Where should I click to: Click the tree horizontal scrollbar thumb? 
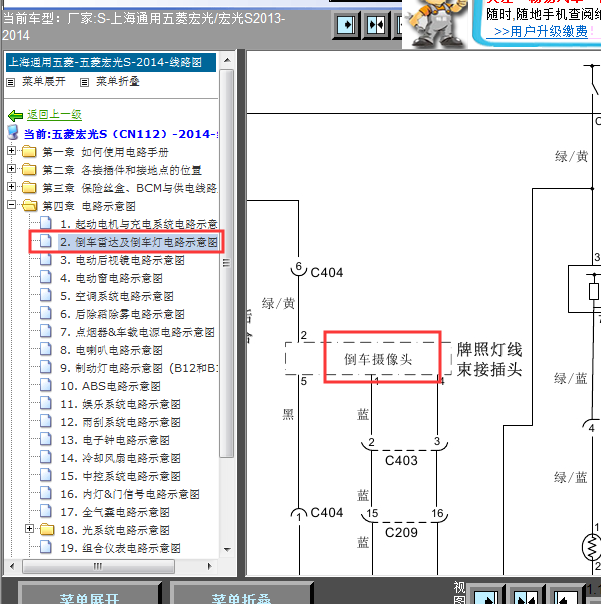click(x=98, y=566)
